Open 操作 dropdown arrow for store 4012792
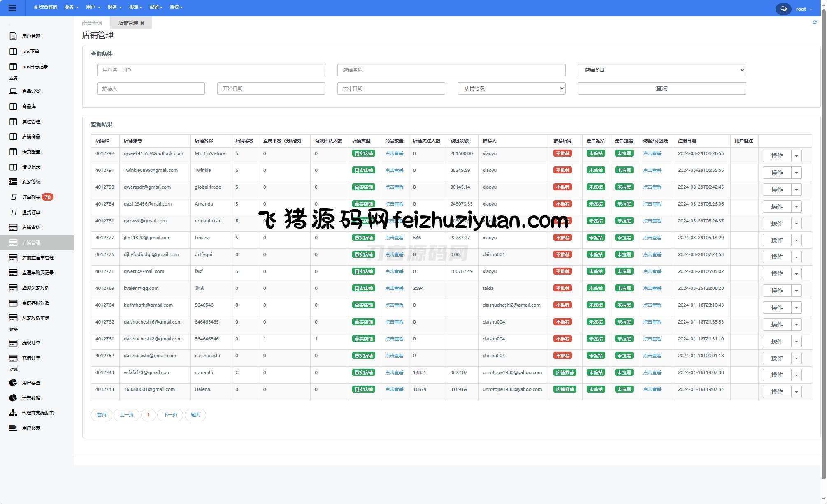Viewport: 827px width, 504px height. [796, 156]
